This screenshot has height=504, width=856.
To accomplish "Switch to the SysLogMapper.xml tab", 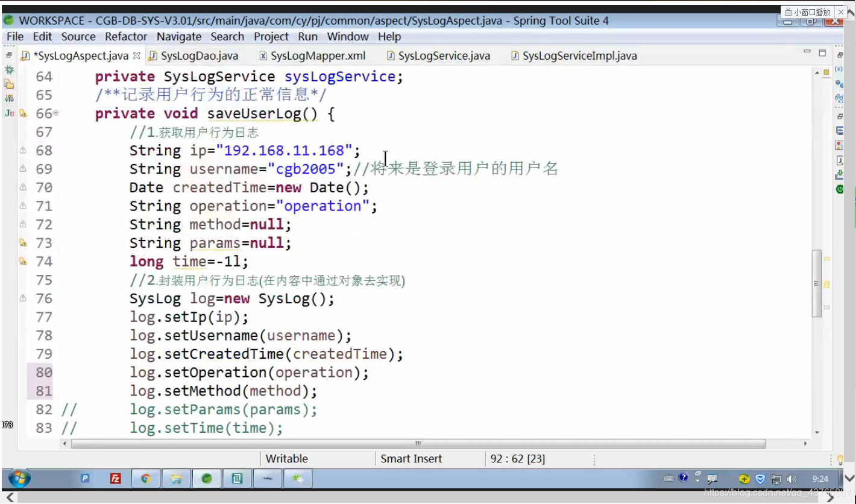I will [312, 56].
